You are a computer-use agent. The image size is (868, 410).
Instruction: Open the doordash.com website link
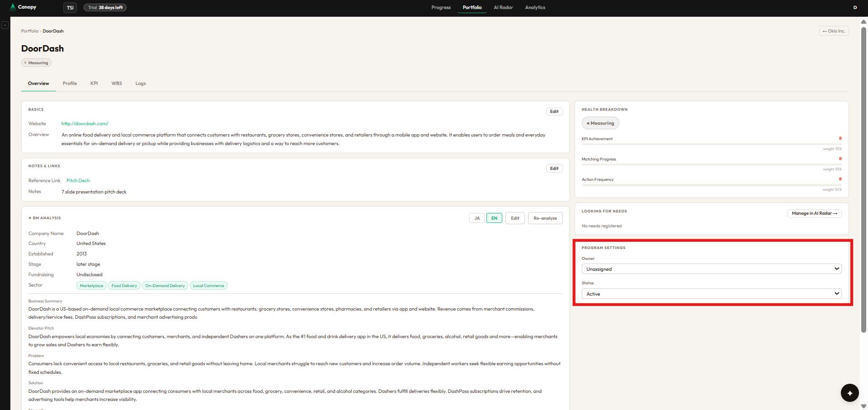click(85, 124)
